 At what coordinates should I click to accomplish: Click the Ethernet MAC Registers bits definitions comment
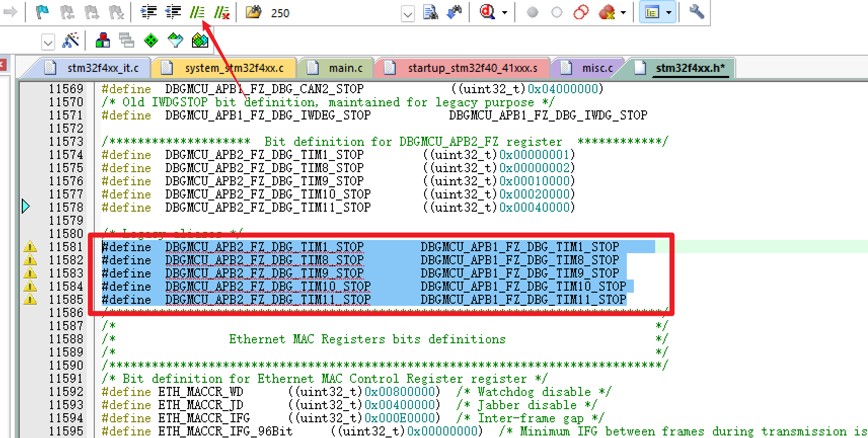point(367,339)
